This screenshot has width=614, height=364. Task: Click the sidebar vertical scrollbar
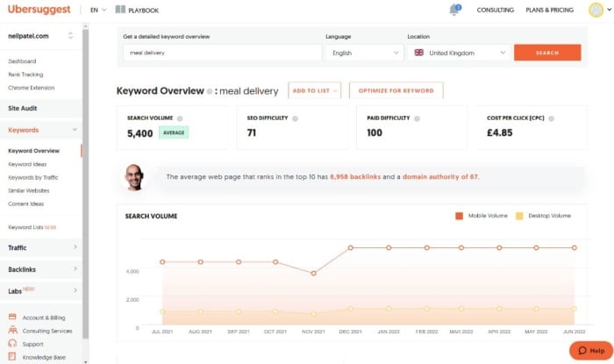point(85,184)
